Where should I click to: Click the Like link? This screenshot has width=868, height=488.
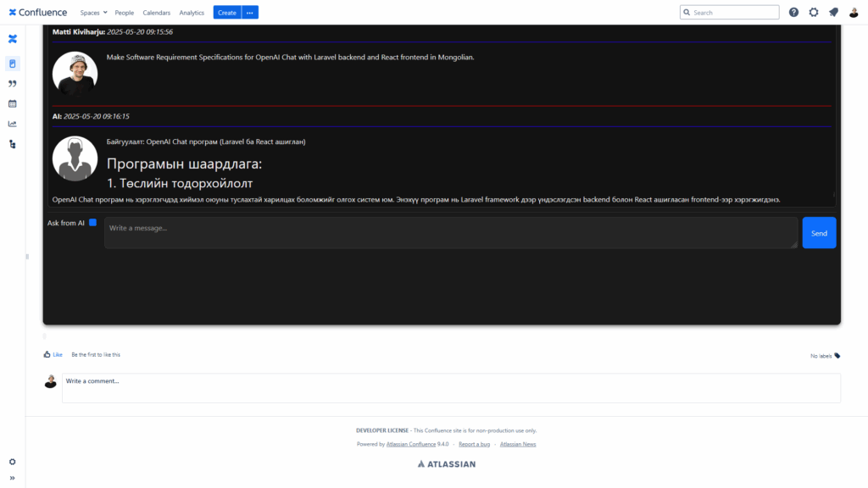point(58,355)
